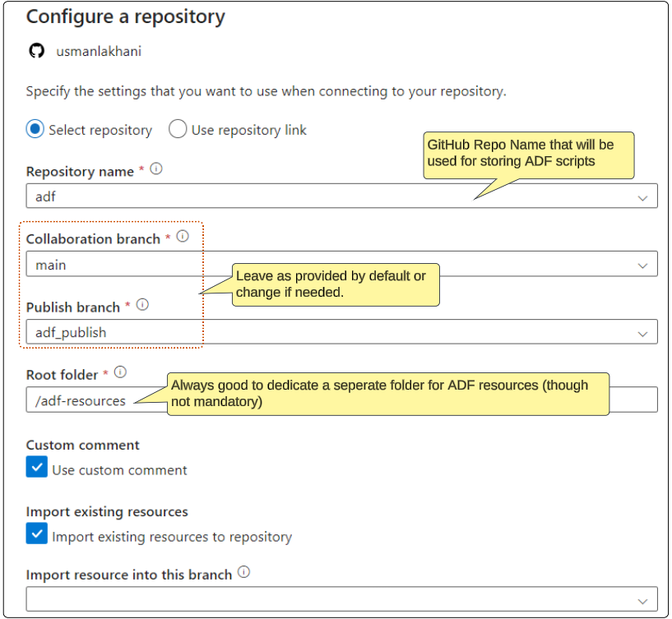Click info icon beside Publish branch label
This screenshot has width=672, height=619.
tap(142, 305)
